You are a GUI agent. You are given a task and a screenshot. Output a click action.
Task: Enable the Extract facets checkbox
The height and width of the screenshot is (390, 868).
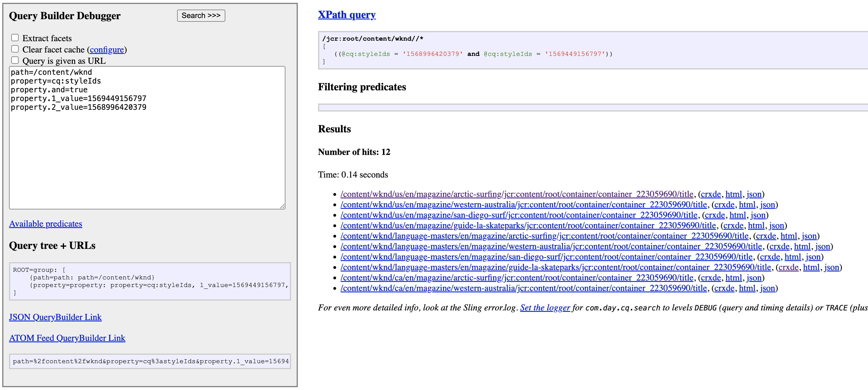[15, 38]
